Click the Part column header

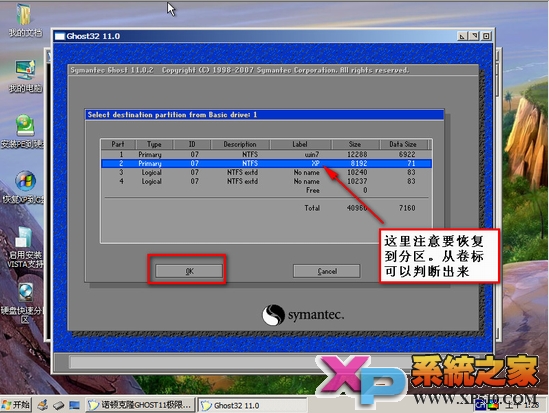[x=118, y=144]
